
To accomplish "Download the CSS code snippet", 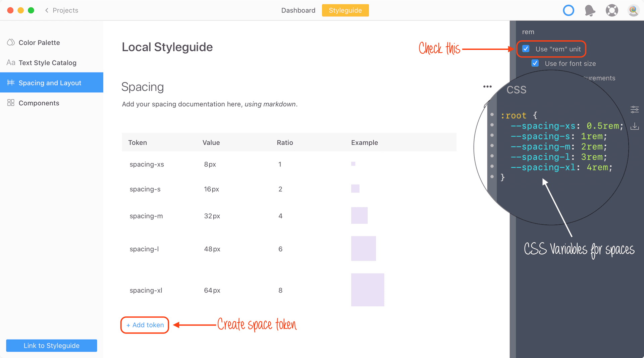I will (x=635, y=126).
